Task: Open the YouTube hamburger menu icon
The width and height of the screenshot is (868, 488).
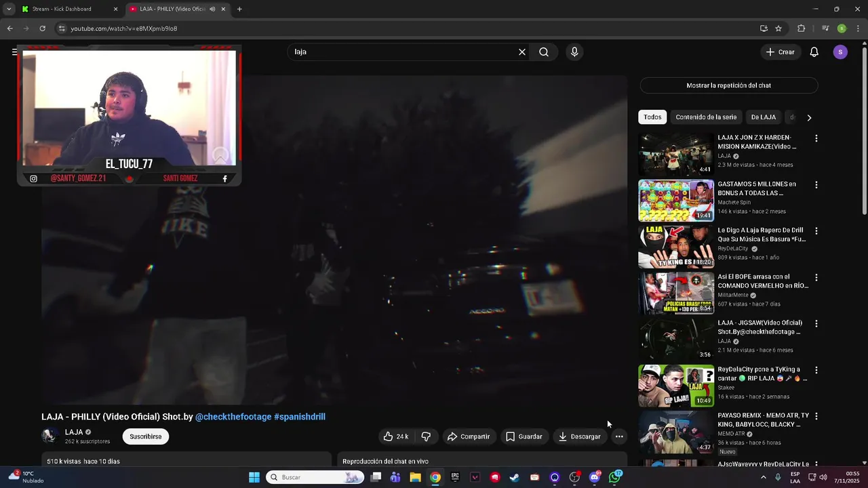Action: (x=14, y=52)
